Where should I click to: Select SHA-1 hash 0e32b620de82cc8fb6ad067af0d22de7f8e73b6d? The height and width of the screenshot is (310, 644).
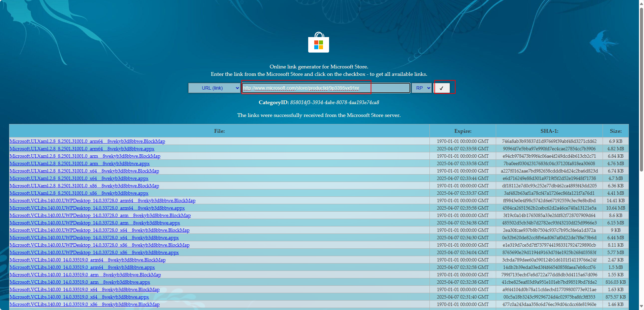pyautogui.click(x=549, y=238)
